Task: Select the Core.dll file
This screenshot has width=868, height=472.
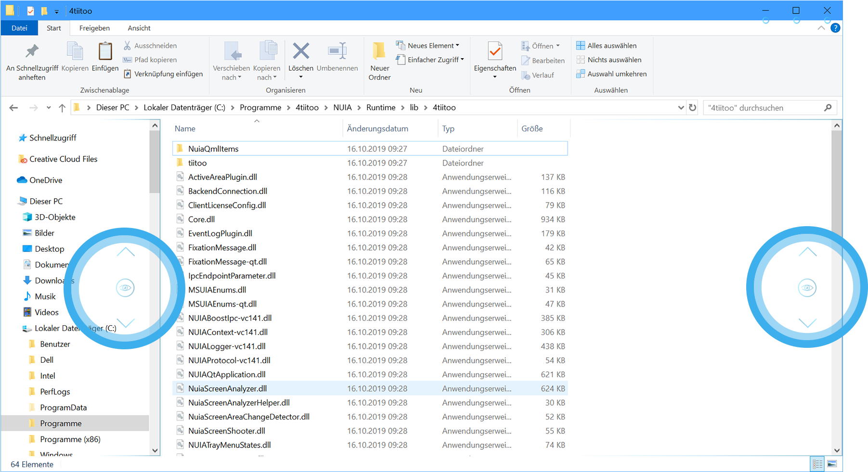Action: 370,219
